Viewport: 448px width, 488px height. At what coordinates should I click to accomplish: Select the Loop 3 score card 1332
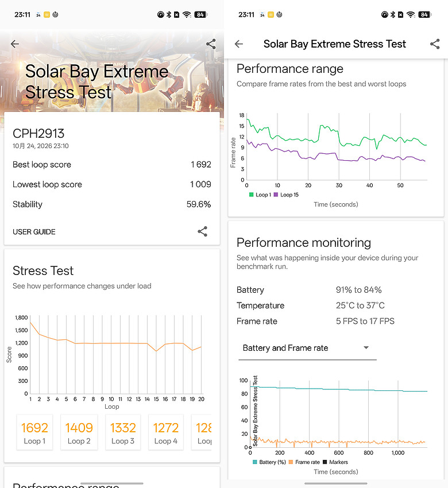pyautogui.click(x=123, y=432)
